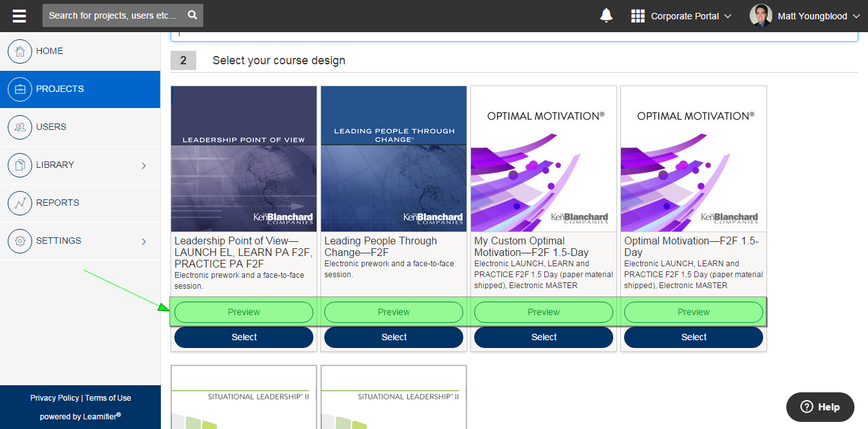The width and height of the screenshot is (868, 429).
Task: Select Leadership Point of View course
Action: pyautogui.click(x=244, y=337)
